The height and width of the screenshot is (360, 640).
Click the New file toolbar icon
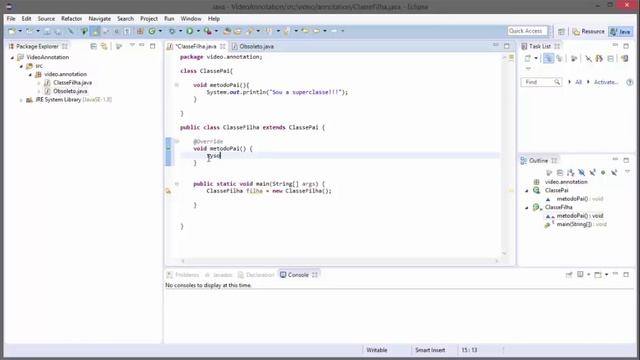[12, 31]
